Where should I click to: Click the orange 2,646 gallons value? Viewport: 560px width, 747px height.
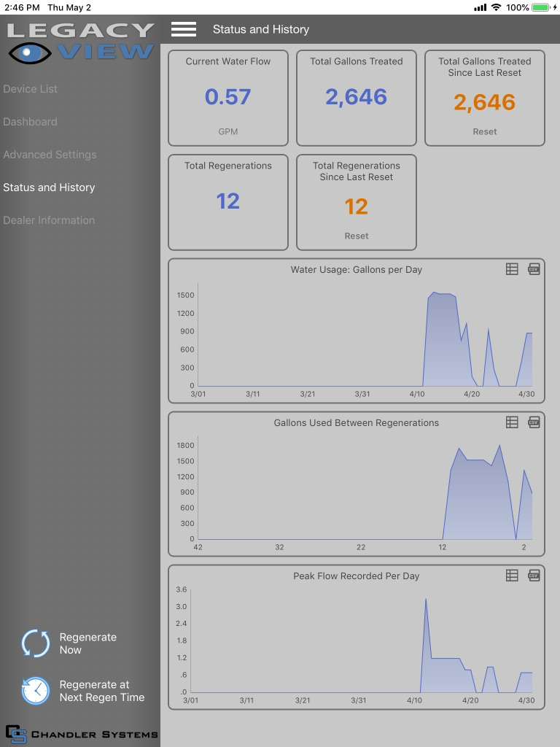click(x=485, y=102)
